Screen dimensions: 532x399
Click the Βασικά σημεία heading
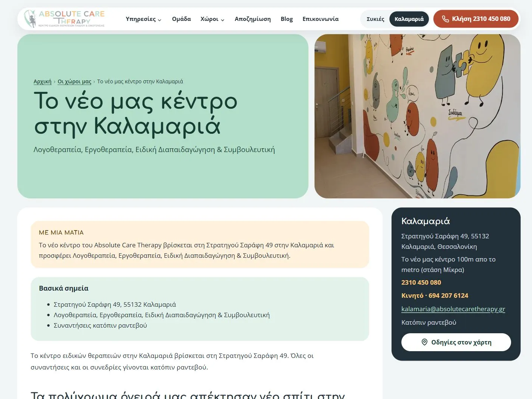64,288
